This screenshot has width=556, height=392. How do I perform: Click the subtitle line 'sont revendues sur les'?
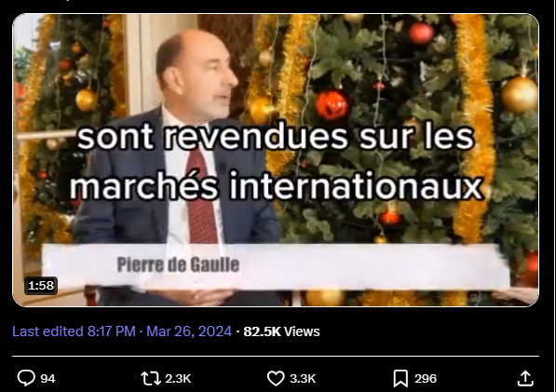(x=276, y=137)
